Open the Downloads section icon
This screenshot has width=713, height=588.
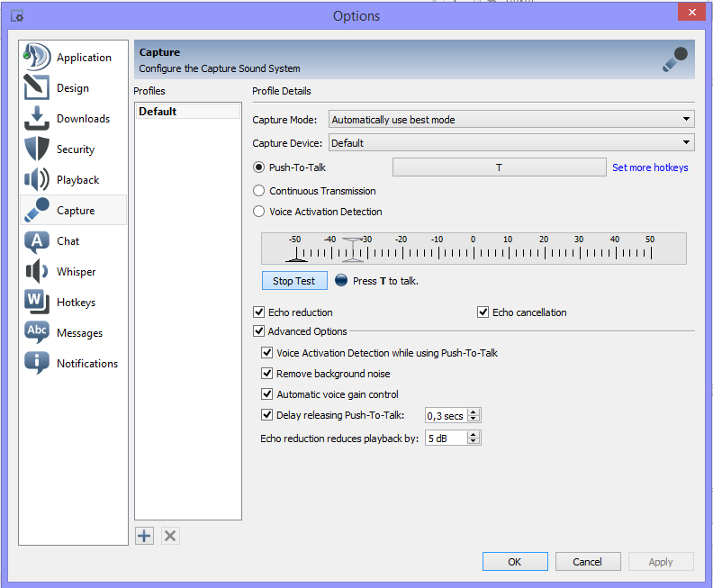37,119
